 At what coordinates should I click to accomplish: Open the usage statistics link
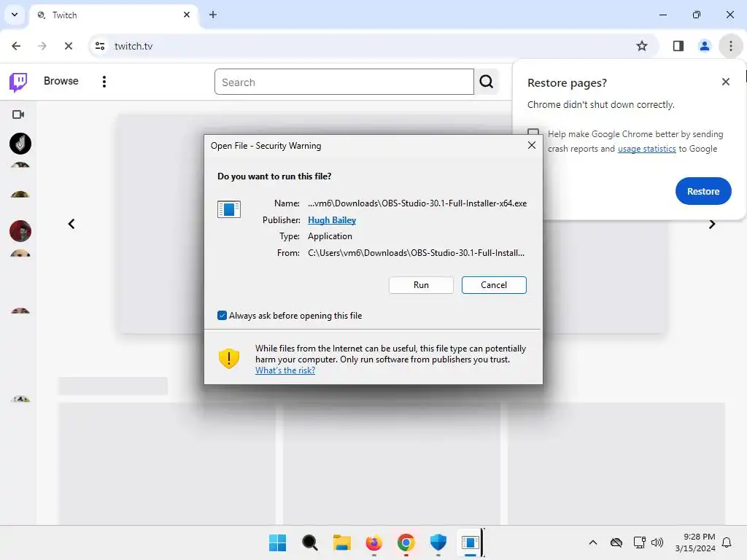646,149
